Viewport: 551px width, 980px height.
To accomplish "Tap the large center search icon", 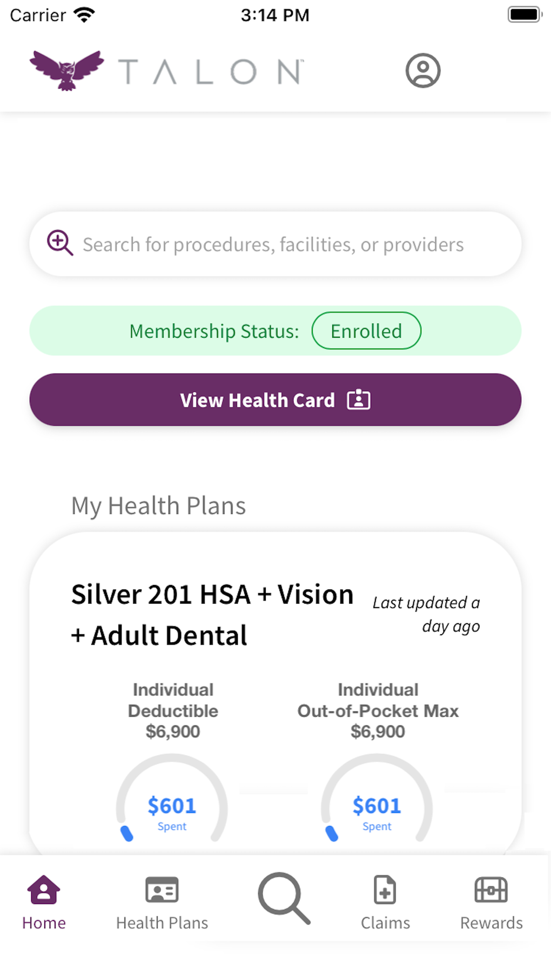I will (x=284, y=898).
